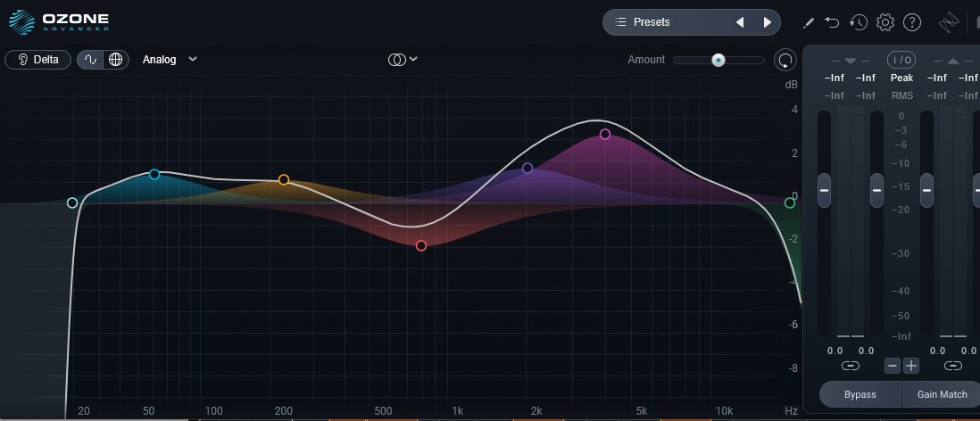Toggle the Delta listen button
This screenshot has width=980, height=421.
pyautogui.click(x=38, y=60)
